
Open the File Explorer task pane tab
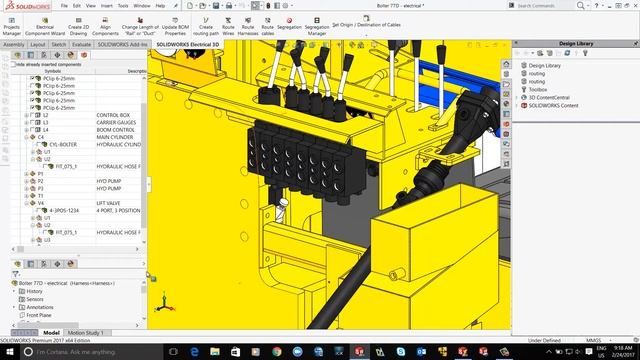tap(506, 84)
